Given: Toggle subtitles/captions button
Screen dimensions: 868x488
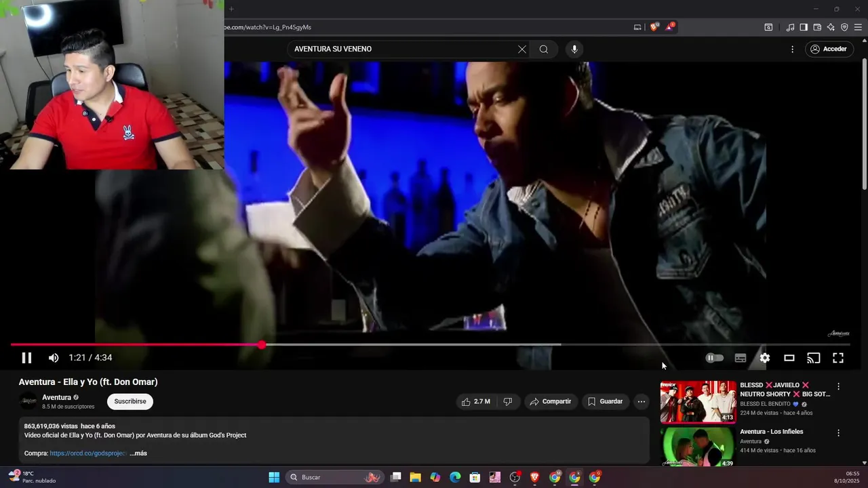Looking at the screenshot, I should click(741, 358).
